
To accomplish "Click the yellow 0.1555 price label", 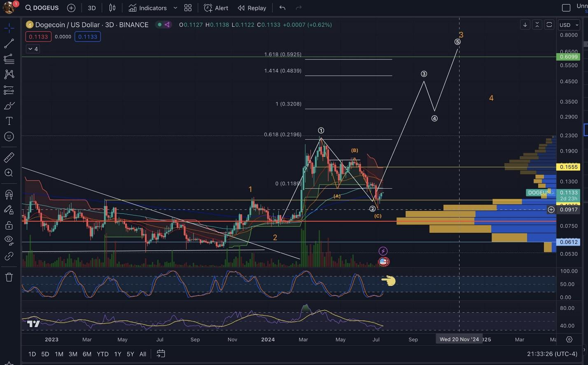I will click(x=569, y=167).
